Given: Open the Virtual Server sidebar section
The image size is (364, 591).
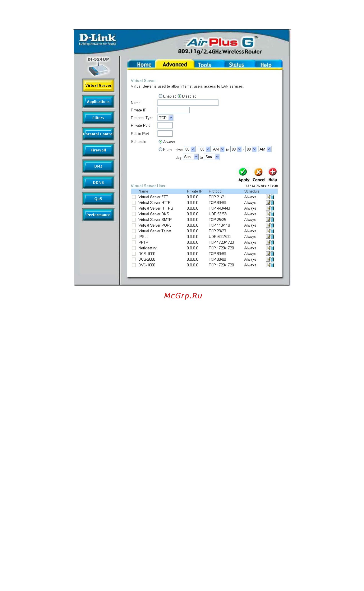Looking at the screenshot, I should (98, 86).
